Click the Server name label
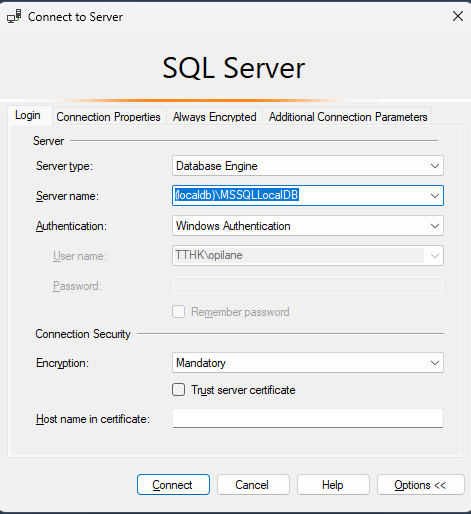 pos(67,196)
